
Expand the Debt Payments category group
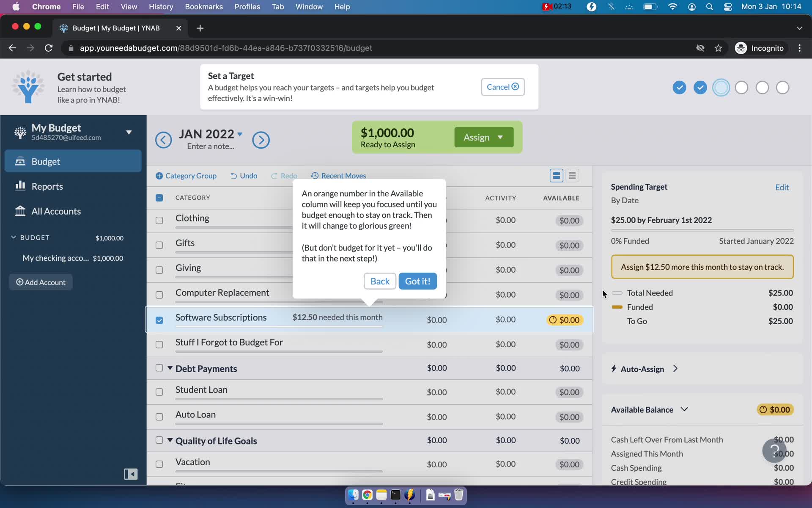[170, 368]
